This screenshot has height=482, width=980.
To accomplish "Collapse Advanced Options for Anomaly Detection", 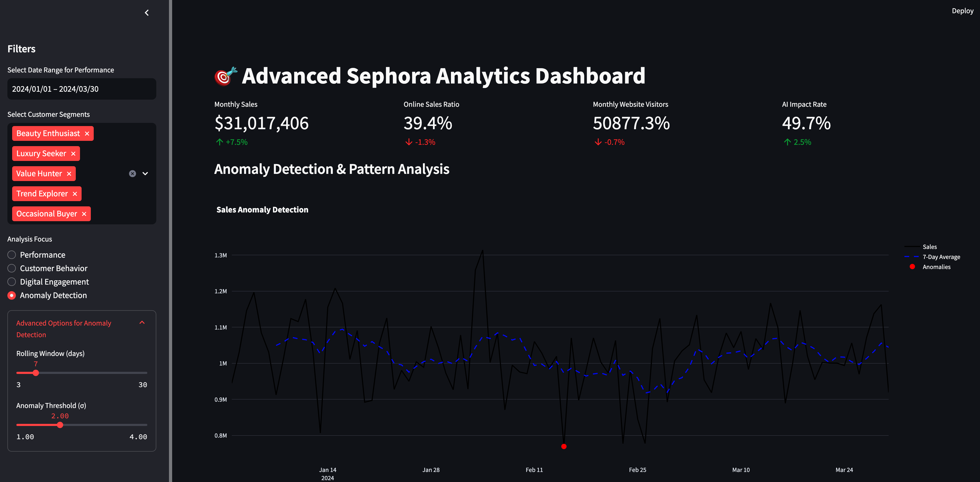I will (x=82, y=328).
